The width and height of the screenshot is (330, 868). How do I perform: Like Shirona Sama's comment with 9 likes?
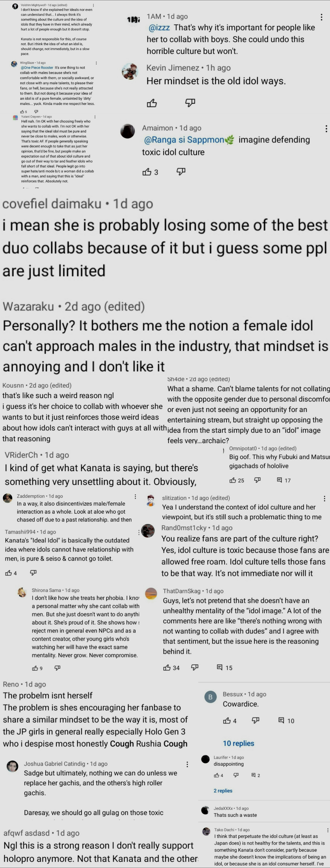coord(35,668)
